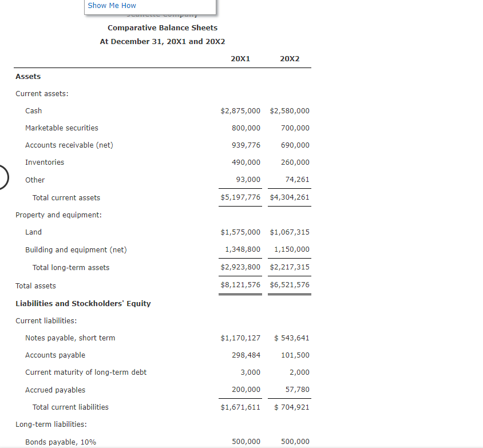Click Current maturity of long-term debt

pyautogui.click(x=86, y=372)
